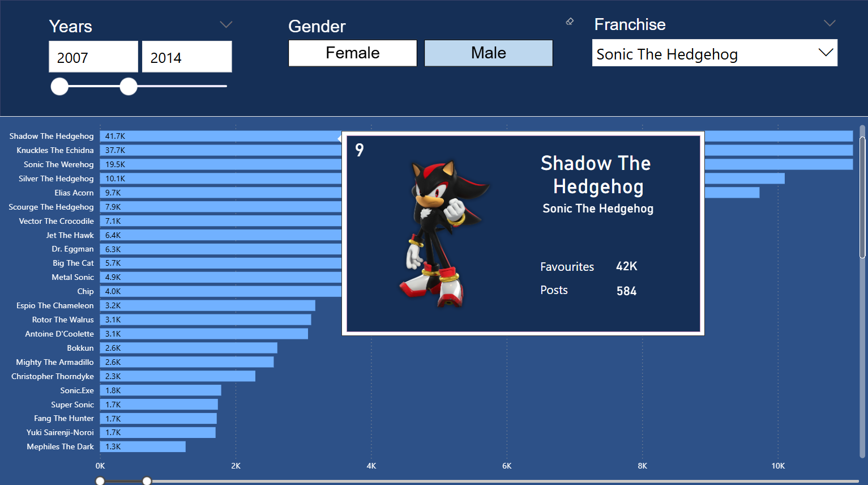
Task: Grab the right Years slider handle
Action: coord(129,86)
